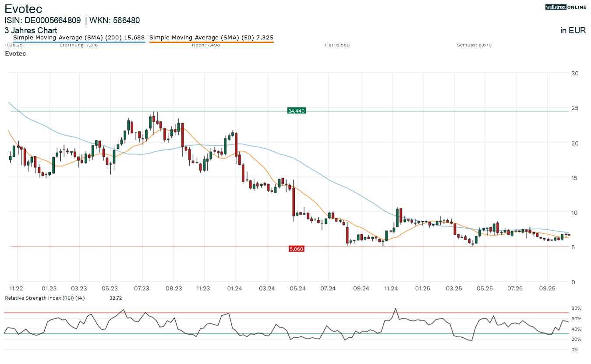Screen dimensions: 591x364
Task: Click the 09.25 date on the time axis
Action: 547,288
